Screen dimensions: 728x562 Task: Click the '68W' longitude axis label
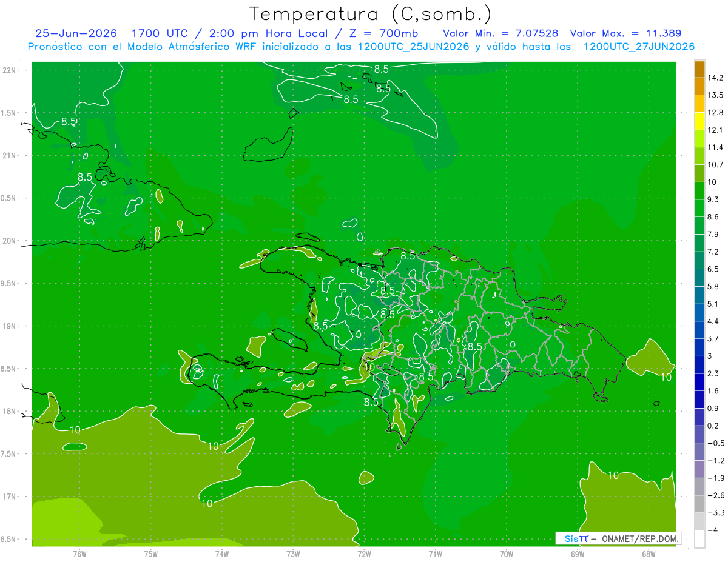[649, 554]
